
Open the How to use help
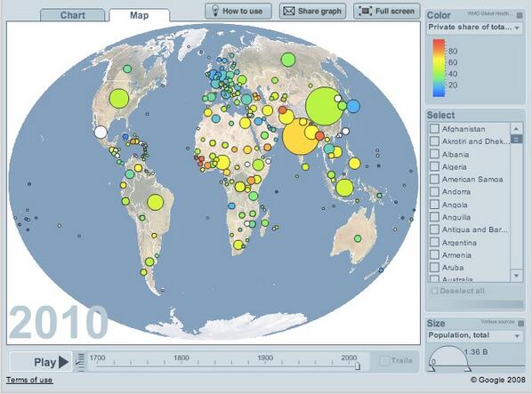click(x=238, y=11)
